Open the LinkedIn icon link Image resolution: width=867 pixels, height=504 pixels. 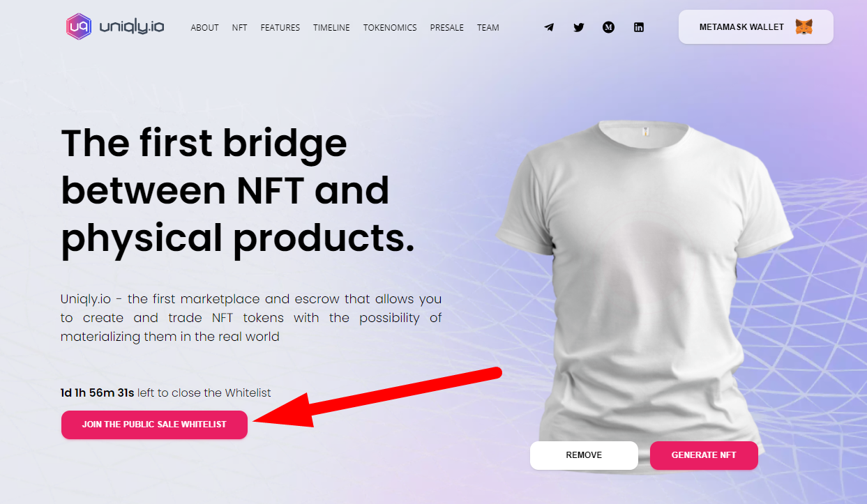pos(639,28)
